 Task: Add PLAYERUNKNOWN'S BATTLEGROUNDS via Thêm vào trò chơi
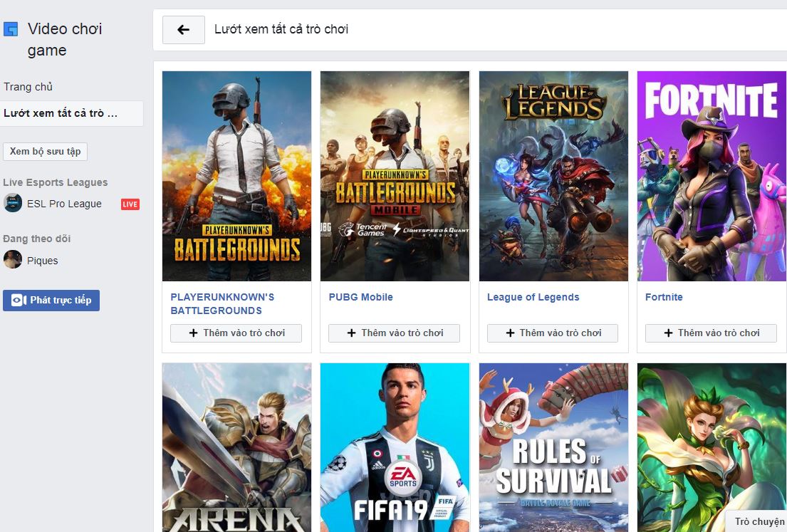pos(236,333)
